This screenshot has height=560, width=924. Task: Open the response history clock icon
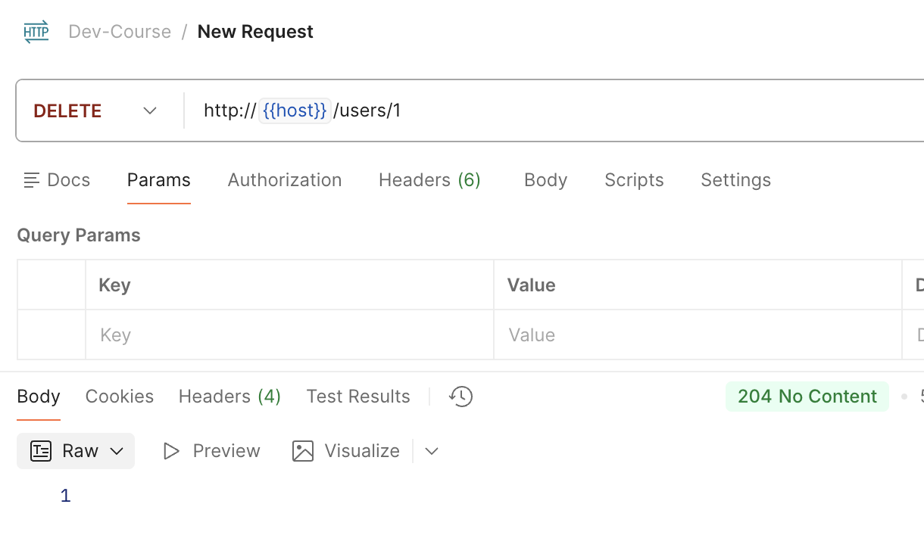coord(460,397)
